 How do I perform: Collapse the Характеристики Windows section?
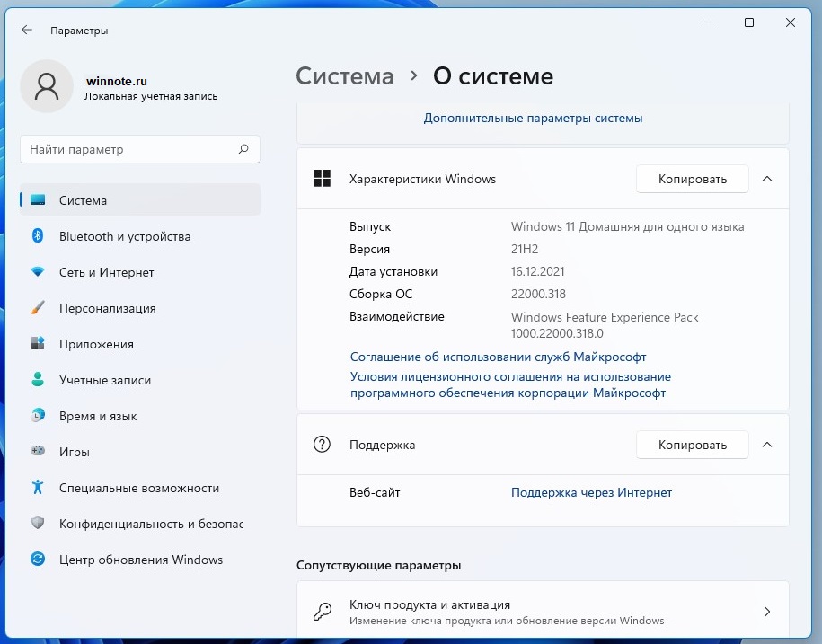click(767, 179)
